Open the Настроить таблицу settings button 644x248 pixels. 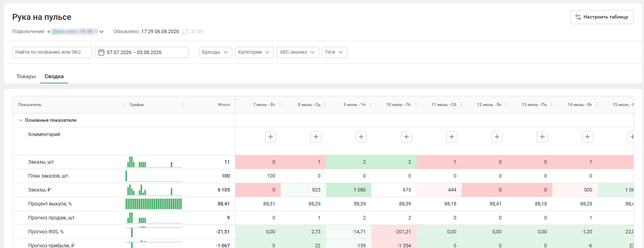pyautogui.click(x=602, y=17)
